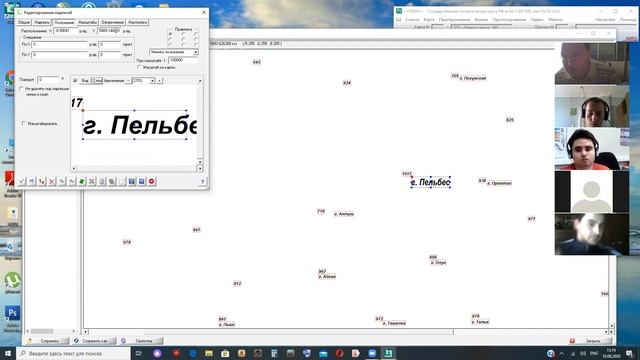Click the left panel's horizontal scrollbar thumb
Viewport: 640px width, 360px height.
[42, 331]
